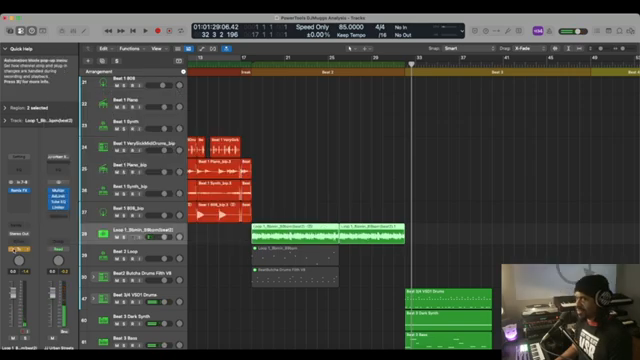
Task: Toggle the Inspector panel button
Action: click(21, 31)
